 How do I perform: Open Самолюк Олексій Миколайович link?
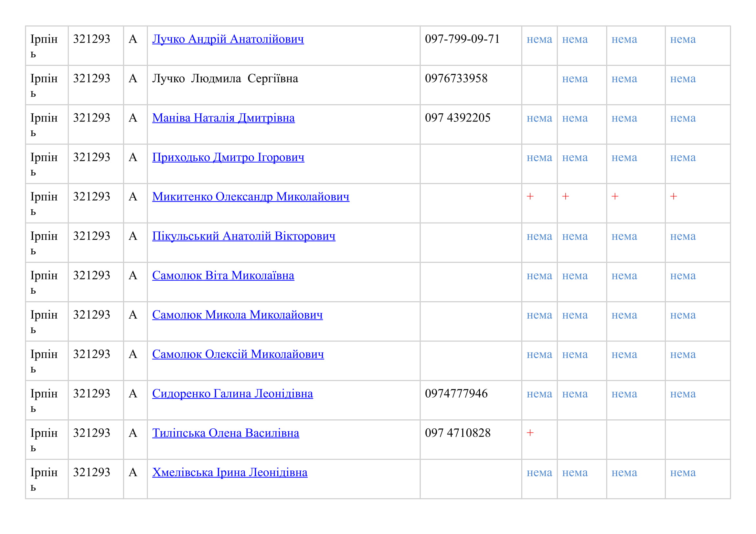point(238,354)
